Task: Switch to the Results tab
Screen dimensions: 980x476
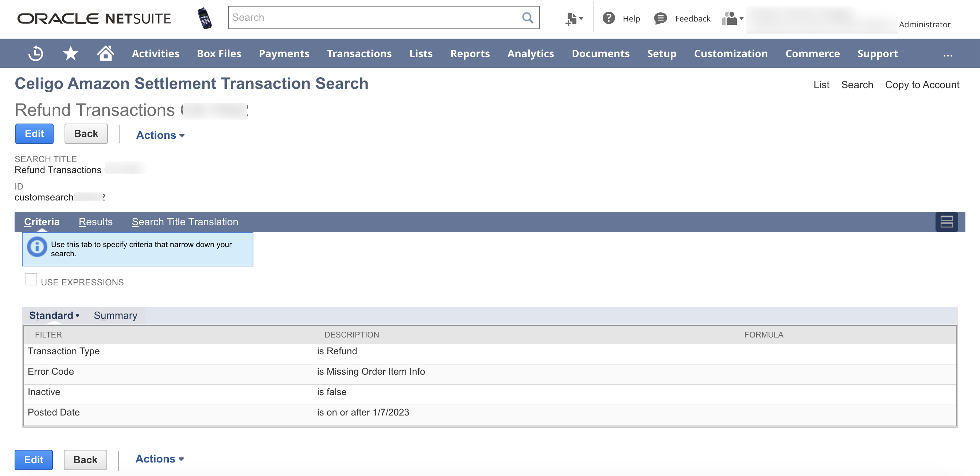Action: tap(96, 222)
